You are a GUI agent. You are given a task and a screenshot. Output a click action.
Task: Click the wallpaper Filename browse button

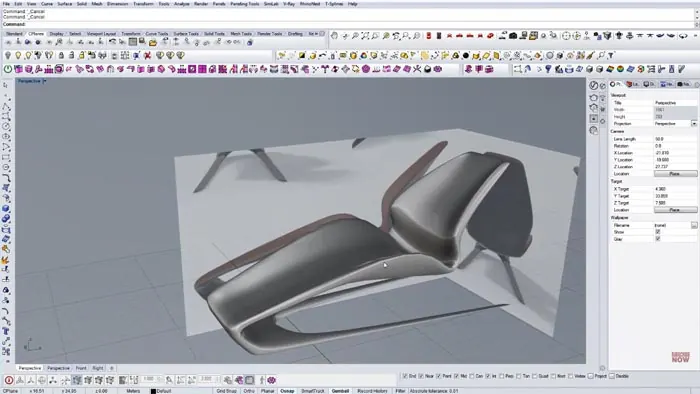click(x=694, y=225)
